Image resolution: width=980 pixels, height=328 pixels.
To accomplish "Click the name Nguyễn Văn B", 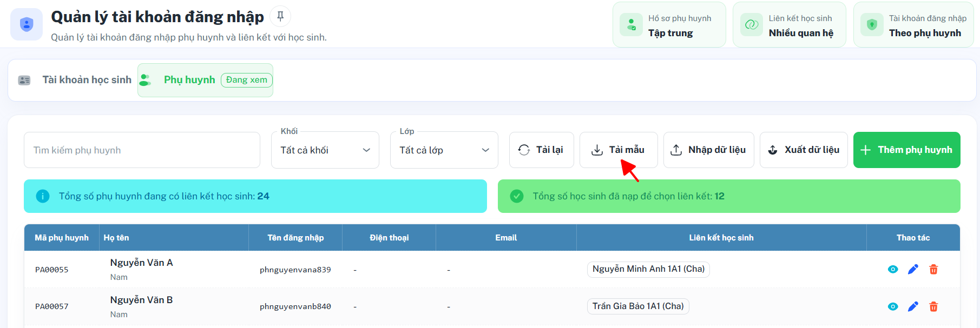I will (x=142, y=300).
